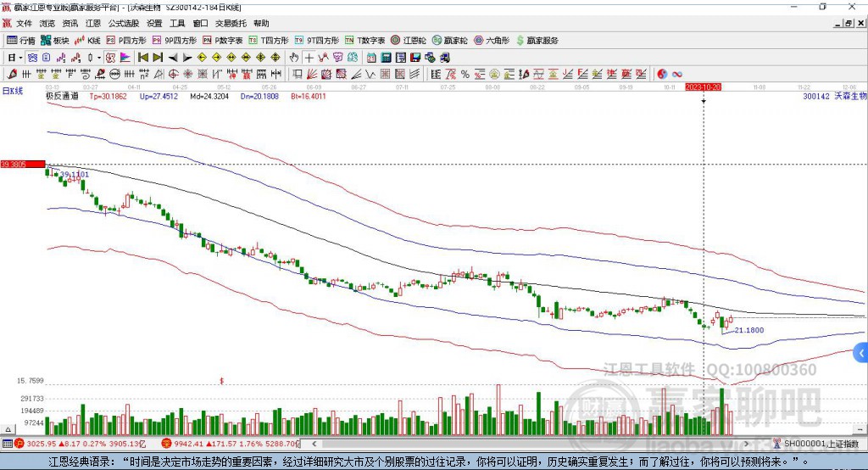Open the 江恩 menu
The height and width of the screenshot is (470, 868).
93,24
